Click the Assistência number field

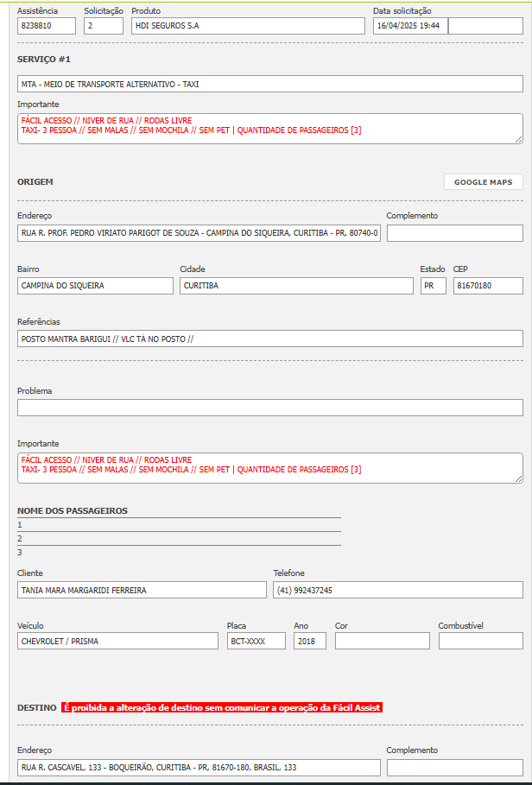click(47, 26)
